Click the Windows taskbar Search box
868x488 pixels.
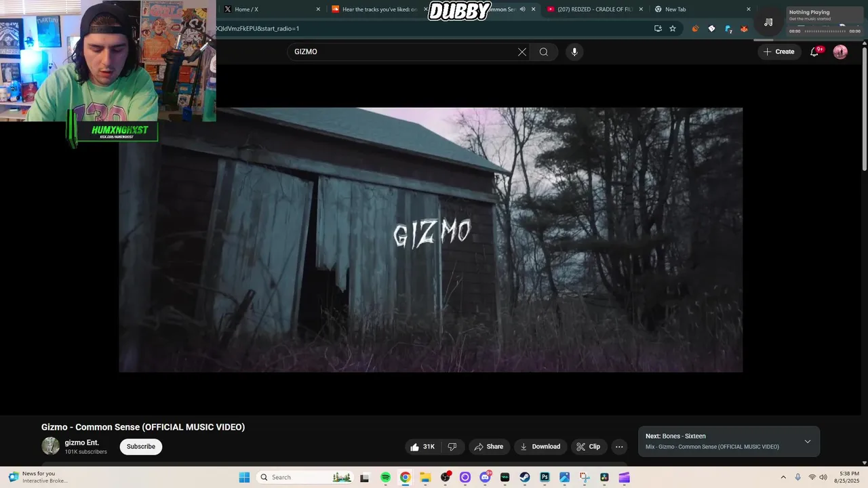(305, 477)
